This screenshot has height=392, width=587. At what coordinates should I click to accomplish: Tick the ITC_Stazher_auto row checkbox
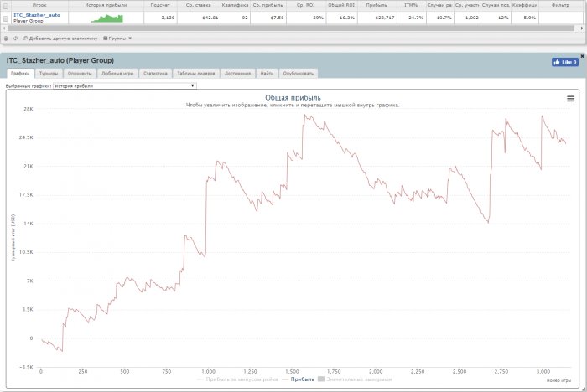coord(6,18)
